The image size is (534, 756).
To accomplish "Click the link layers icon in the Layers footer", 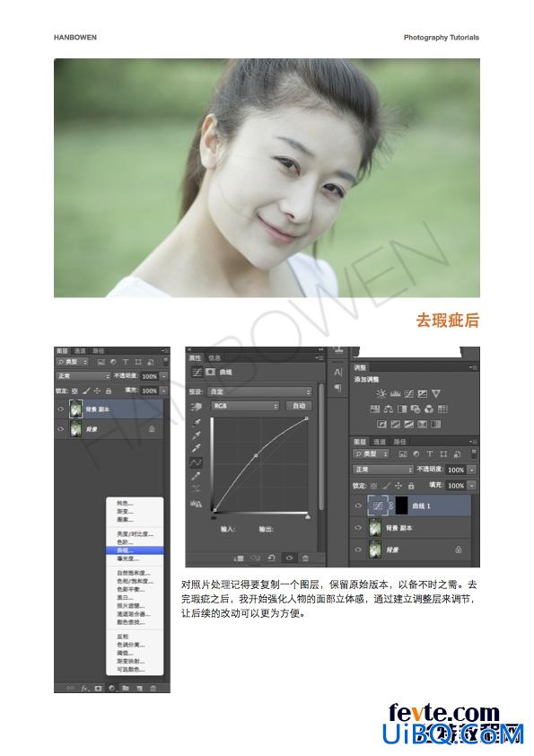I will (x=70, y=689).
